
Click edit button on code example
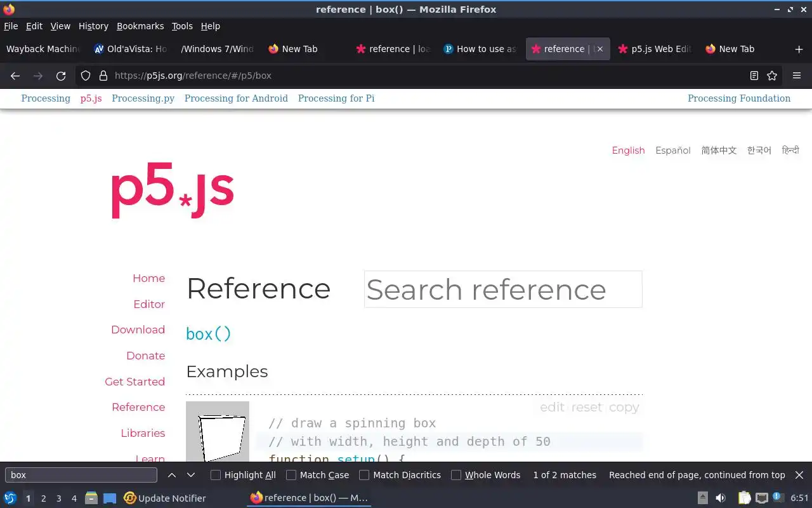[552, 408]
